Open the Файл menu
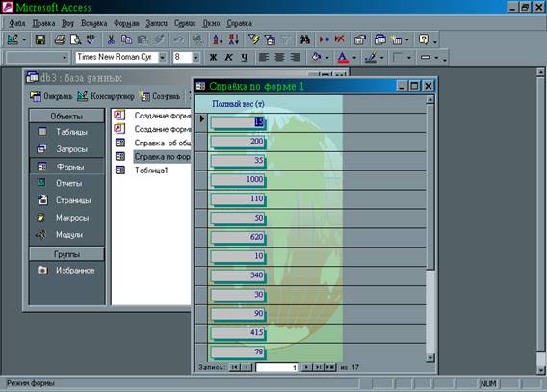The height and width of the screenshot is (392, 547). [16, 23]
